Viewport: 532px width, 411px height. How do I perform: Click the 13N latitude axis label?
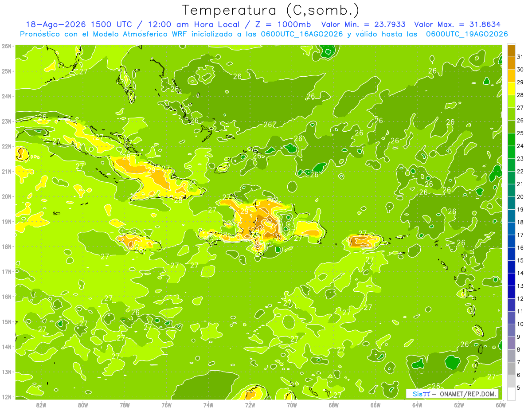pos(7,372)
